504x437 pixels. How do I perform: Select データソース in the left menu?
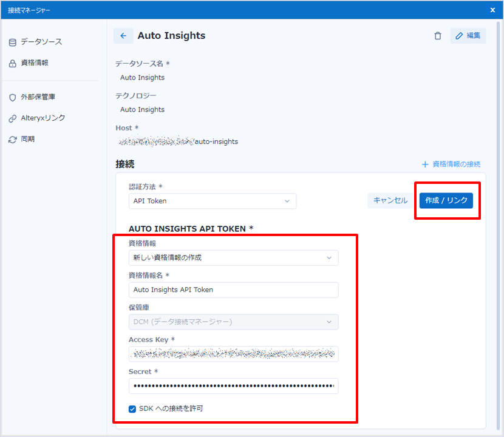pos(41,42)
